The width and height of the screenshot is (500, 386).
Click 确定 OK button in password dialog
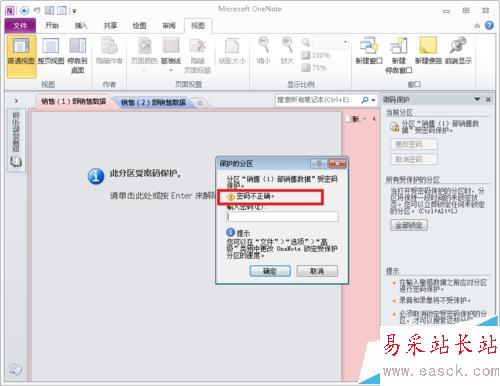tap(270, 271)
